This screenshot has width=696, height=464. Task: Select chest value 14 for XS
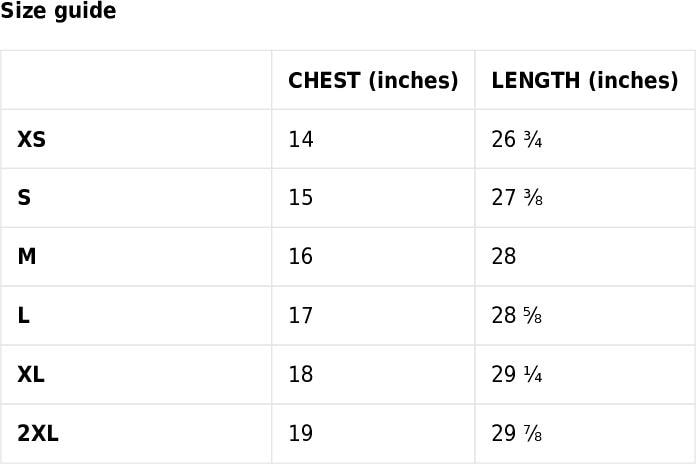[x=301, y=139]
